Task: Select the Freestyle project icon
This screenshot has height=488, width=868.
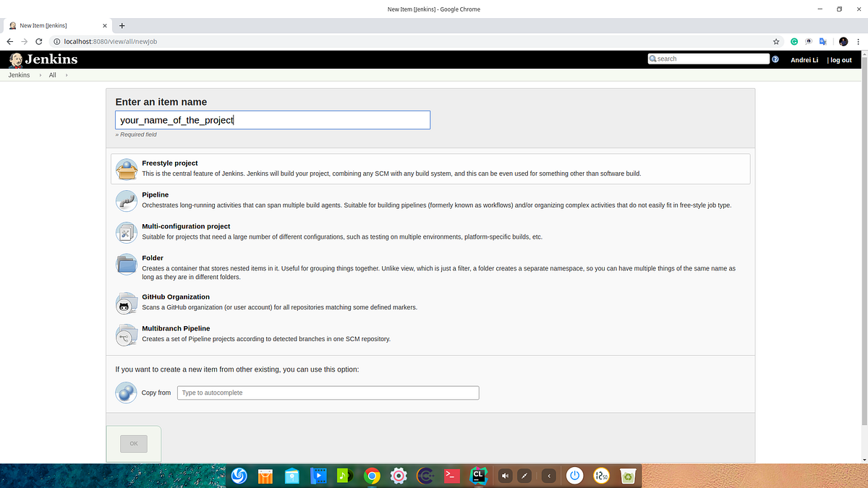Action: point(127,169)
